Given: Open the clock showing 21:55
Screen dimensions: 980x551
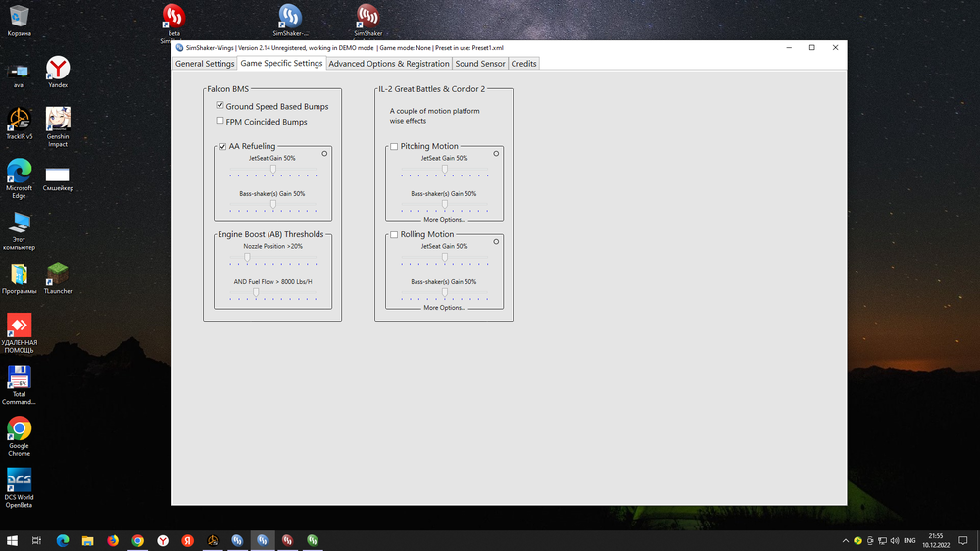Looking at the screenshot, I should pyautogui.click(x=936, y=540).
